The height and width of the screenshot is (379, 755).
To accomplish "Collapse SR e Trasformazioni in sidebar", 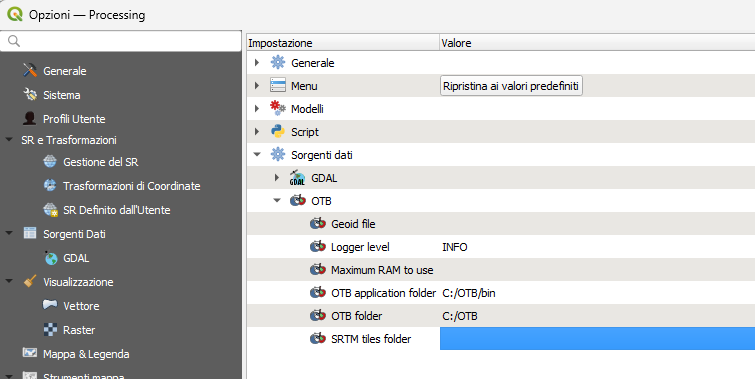I will (x=9, y=140).
